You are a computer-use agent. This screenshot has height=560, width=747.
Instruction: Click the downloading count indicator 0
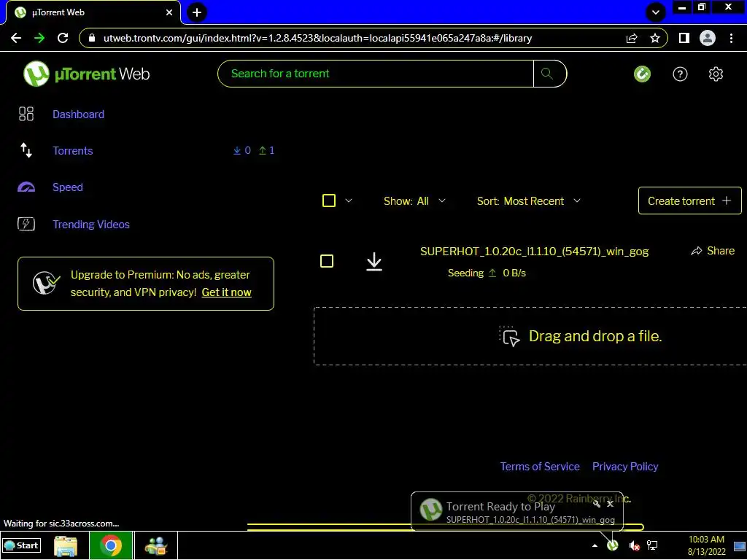[242, 150]
